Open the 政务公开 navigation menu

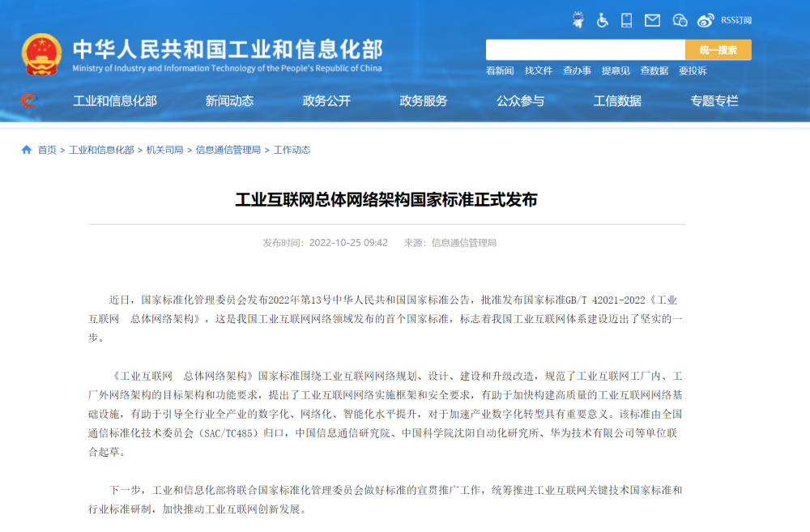point(326,101)
